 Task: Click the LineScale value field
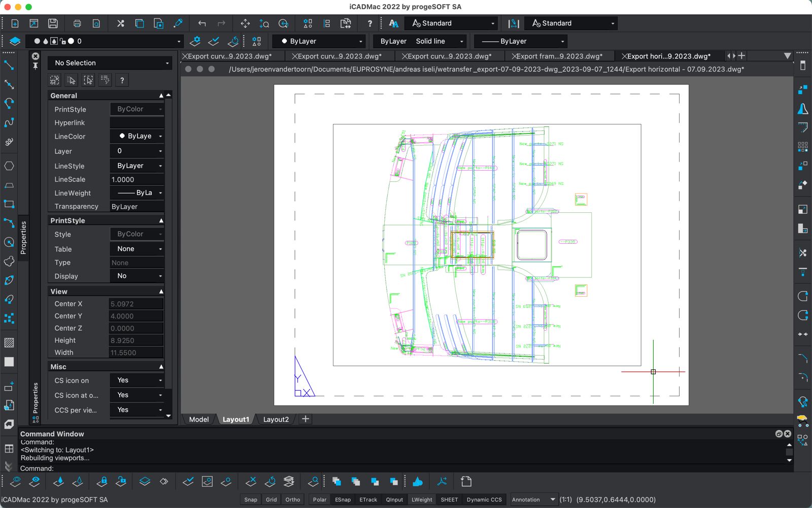136,180
